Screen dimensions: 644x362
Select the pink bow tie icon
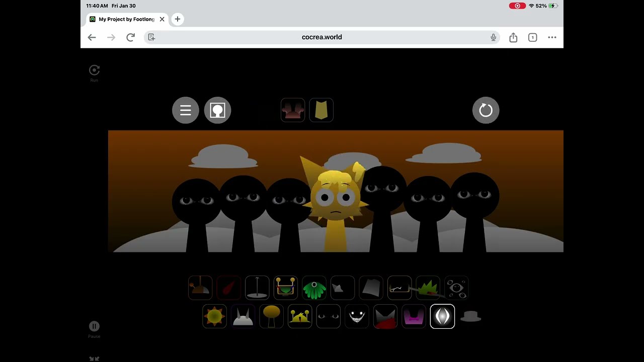(x=414, y=316)
